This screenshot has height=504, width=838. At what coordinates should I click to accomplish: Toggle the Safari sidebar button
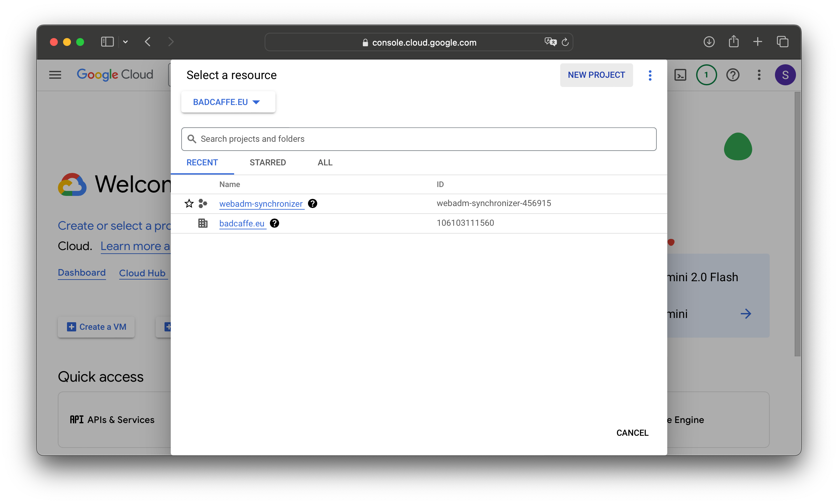point(107,42)
